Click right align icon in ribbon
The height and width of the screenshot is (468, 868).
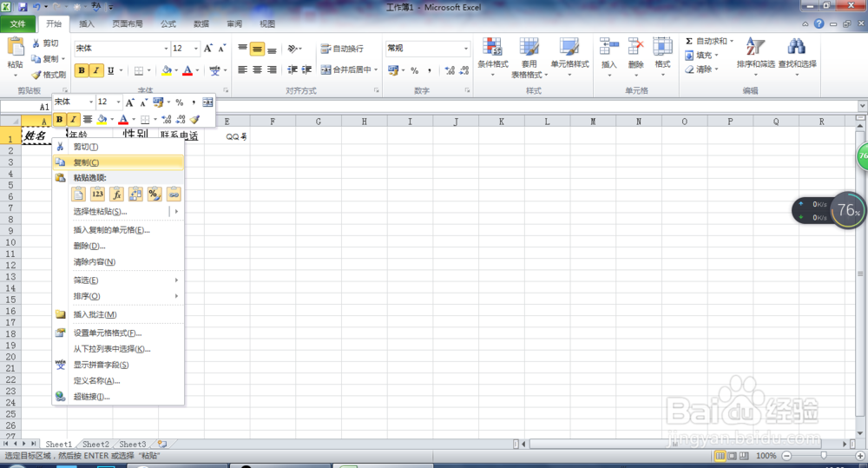tap(272, 69)
